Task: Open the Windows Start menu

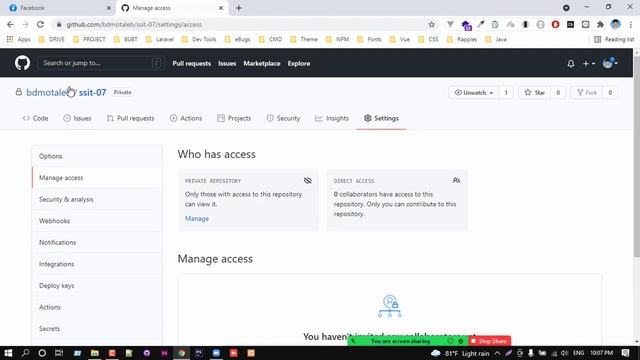Action: click(8, 353)
